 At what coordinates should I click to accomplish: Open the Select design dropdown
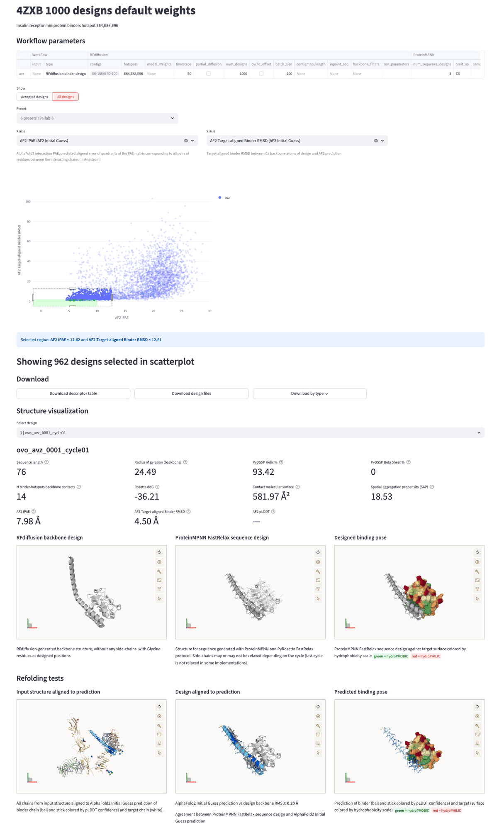[x=250, y=433]
